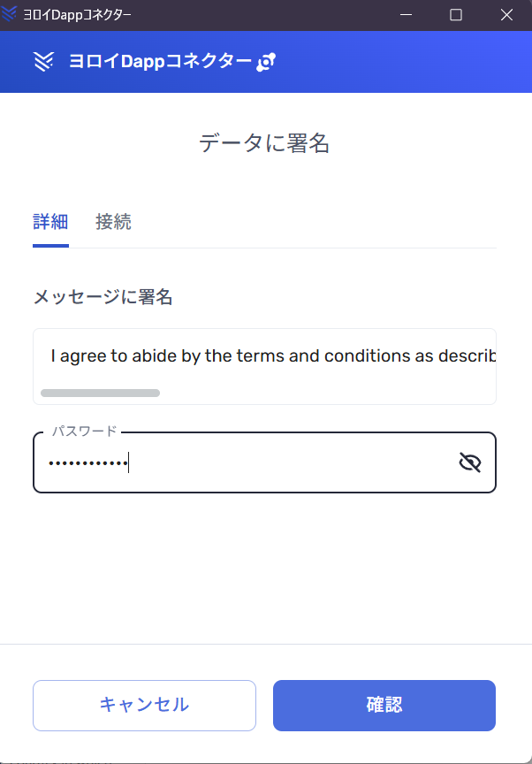Click the window title text in the title bar

click(80, 15)
